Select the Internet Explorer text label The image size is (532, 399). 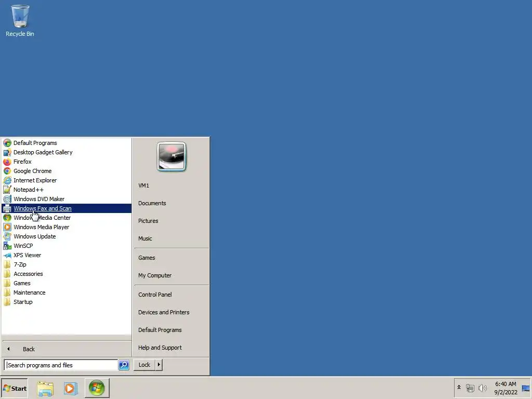(x=35, y=180)
